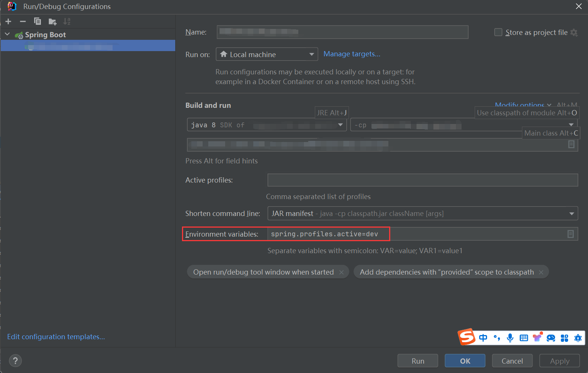Open the project file storage settings gear
Screen dimensions: 588x373
(x=574, y=32)
